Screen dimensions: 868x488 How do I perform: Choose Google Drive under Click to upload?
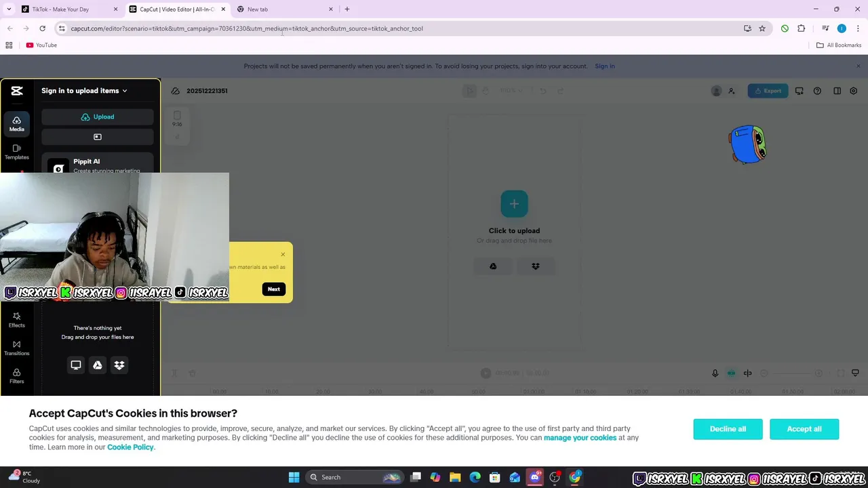493,266
